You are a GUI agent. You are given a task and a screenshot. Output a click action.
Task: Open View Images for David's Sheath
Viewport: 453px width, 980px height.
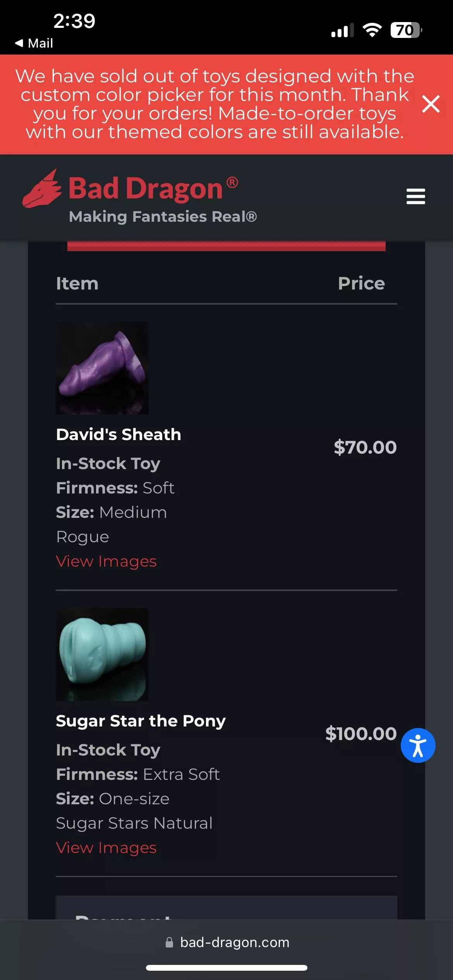tap(106, 561)
